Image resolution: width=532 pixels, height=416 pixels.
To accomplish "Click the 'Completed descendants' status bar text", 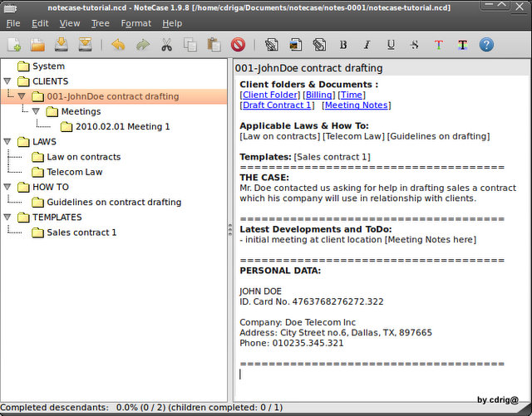I will (x=54, y=407).
